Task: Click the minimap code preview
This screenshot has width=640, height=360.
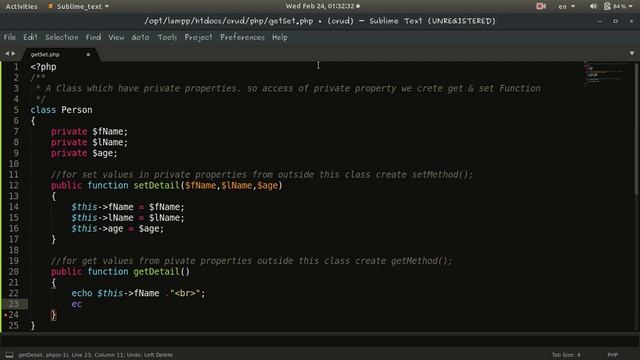Action: (605, 74)
